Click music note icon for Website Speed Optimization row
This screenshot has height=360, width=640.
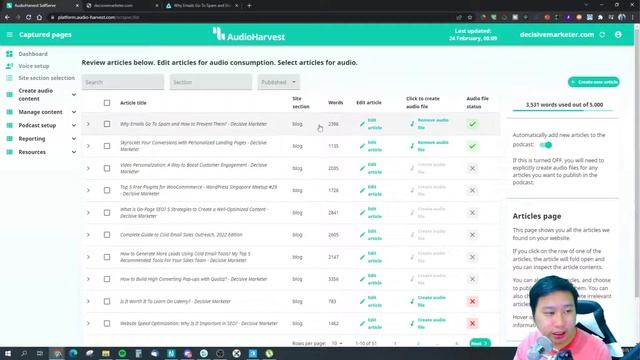(412, 324)
